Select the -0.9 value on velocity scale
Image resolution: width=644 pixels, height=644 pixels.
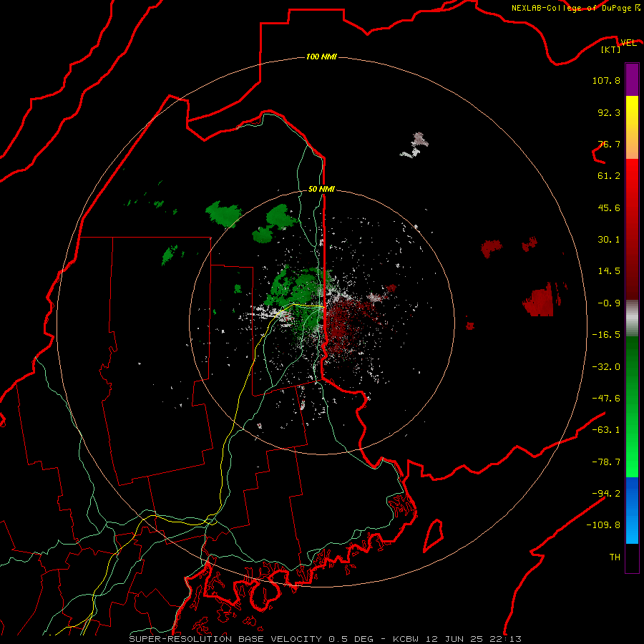coord(609,303)
